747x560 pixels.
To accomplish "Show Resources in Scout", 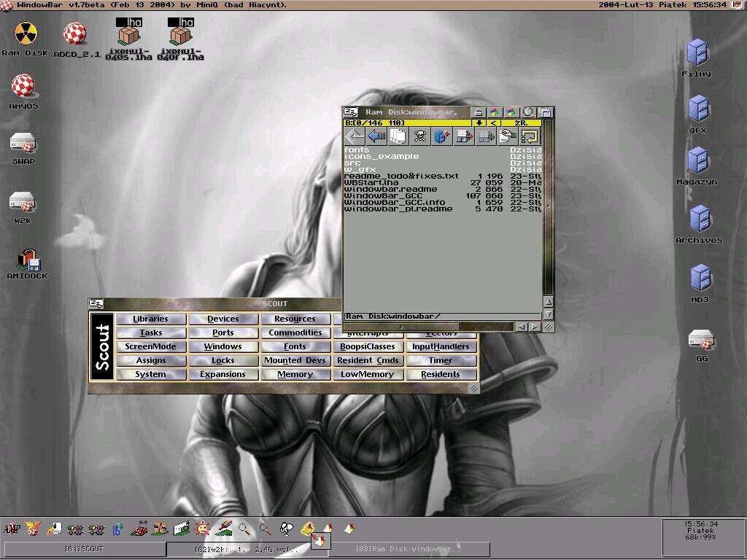I will [x=295, y=319].
